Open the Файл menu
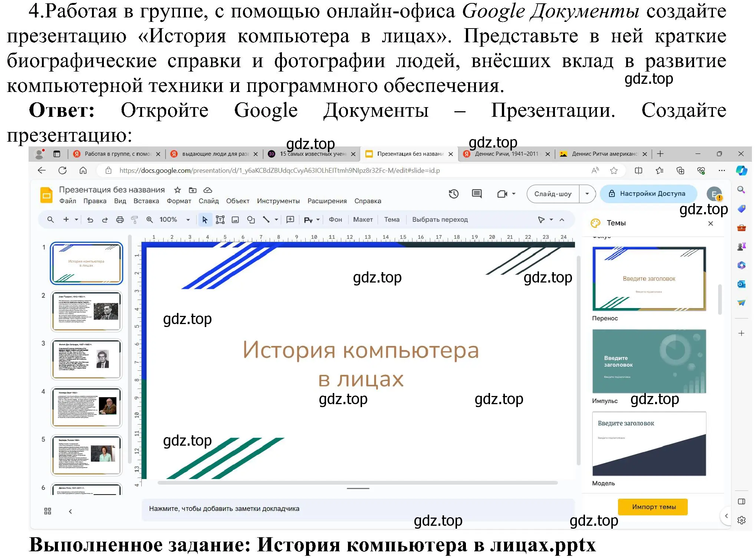Image resolution: width=756 pixels, height=558 pixels. click(x=68, y=201)
